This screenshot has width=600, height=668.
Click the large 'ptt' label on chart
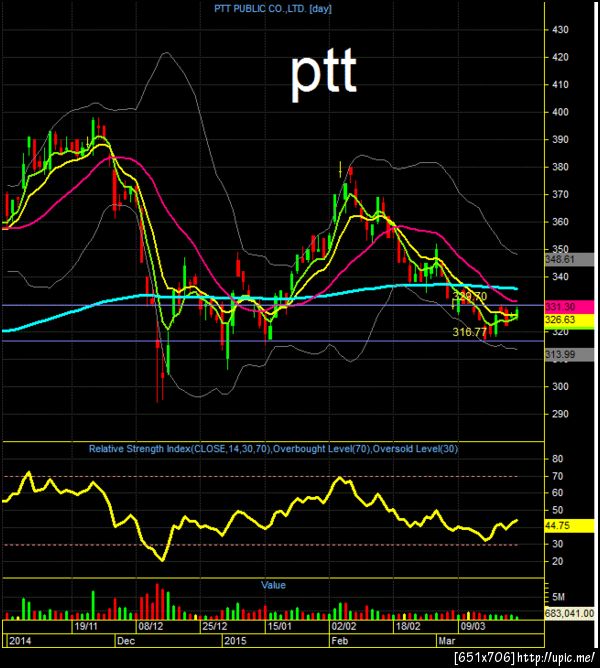click(324, 75)
